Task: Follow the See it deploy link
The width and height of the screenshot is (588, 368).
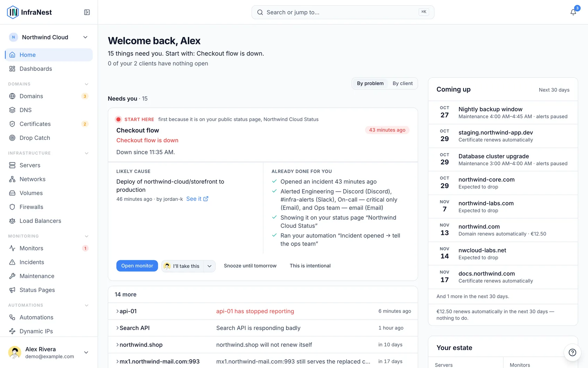Action: (197, 199)
